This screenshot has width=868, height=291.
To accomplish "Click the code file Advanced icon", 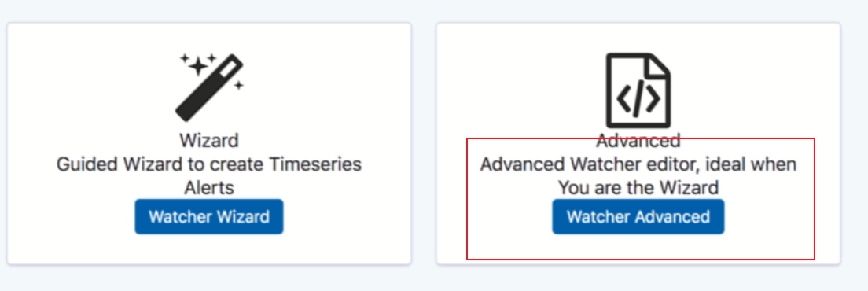I will [x=638, y=90].
